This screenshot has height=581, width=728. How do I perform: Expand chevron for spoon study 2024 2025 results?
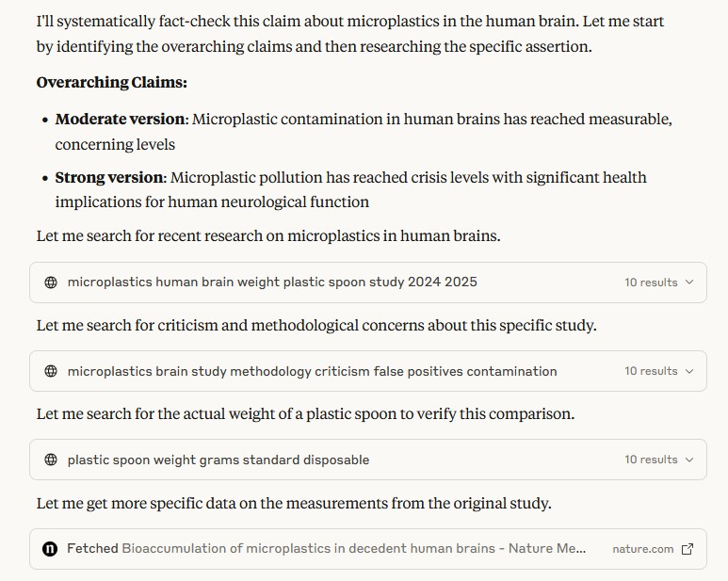click(x=689, y=282)
